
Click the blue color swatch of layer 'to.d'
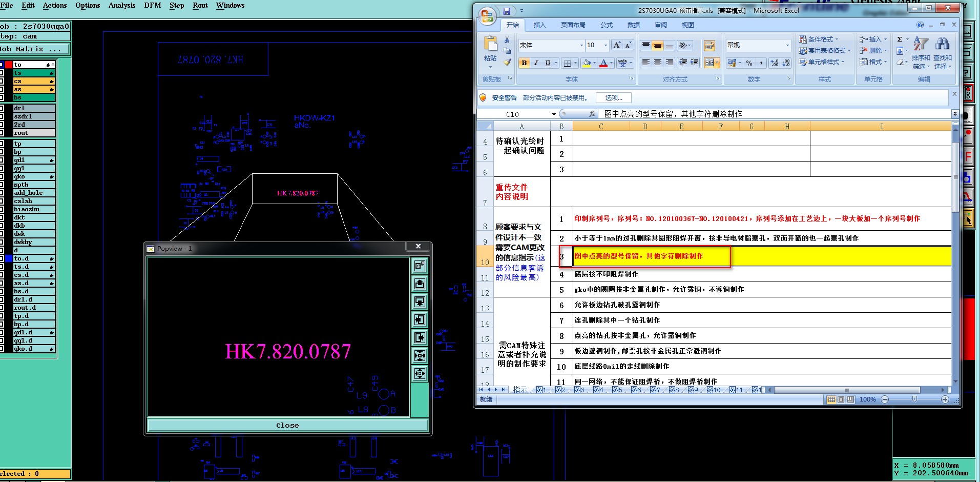coord(9,258)
